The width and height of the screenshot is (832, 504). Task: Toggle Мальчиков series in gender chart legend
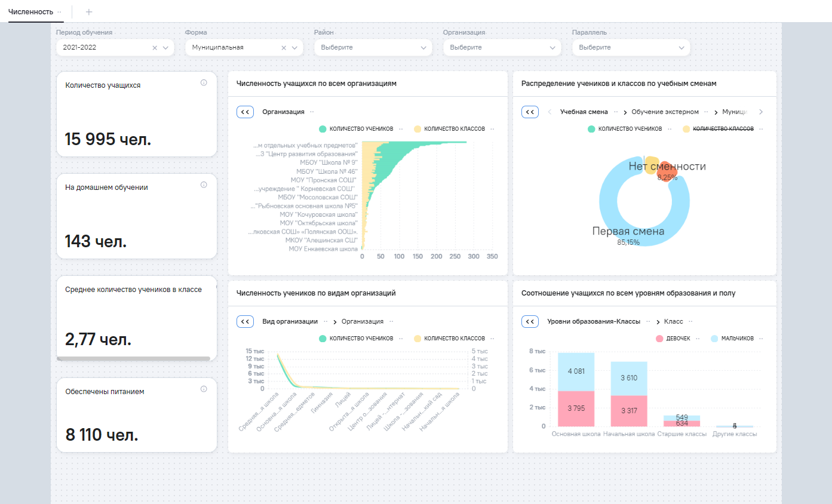737,339
